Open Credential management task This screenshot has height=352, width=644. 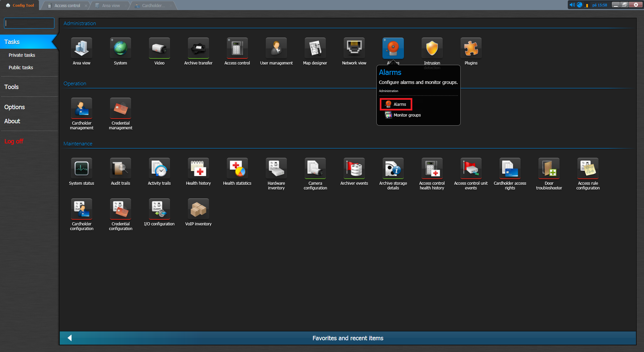click(x=121, y=109)
